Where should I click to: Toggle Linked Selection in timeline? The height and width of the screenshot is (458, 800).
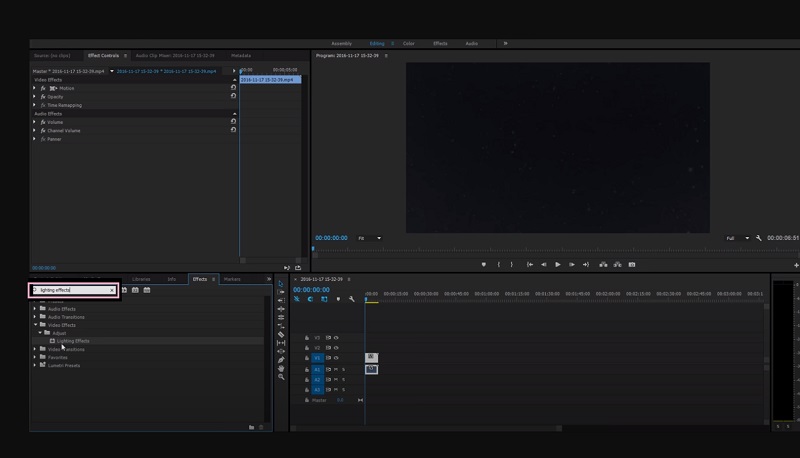tap(324, 299)
